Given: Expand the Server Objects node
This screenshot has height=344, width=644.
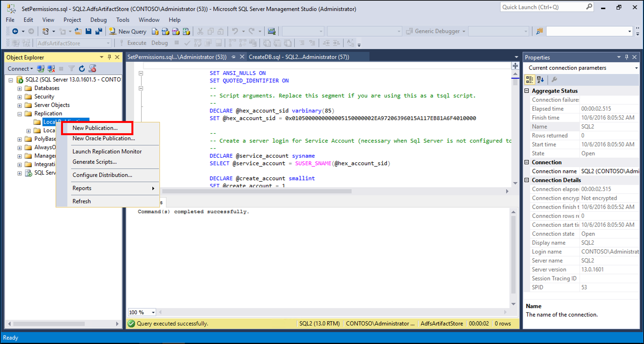Looking at the screenshot, I should pos(20,105).
